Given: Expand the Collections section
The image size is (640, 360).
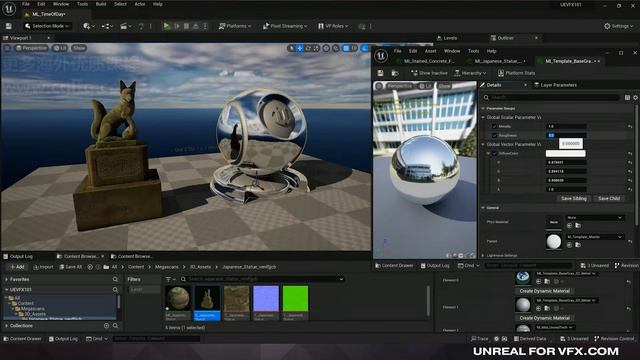Looking at the screenshot, I should click(7, 326).
